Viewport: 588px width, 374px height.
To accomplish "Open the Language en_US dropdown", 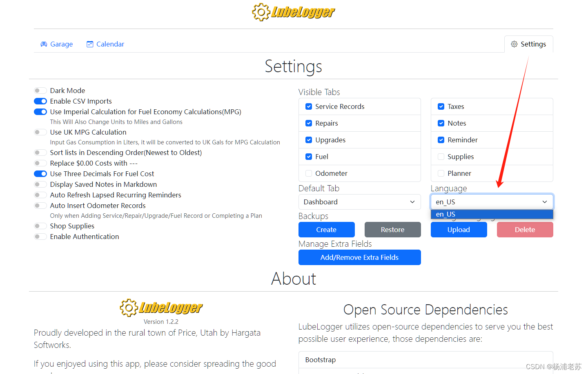I will (x=492, y=202).
